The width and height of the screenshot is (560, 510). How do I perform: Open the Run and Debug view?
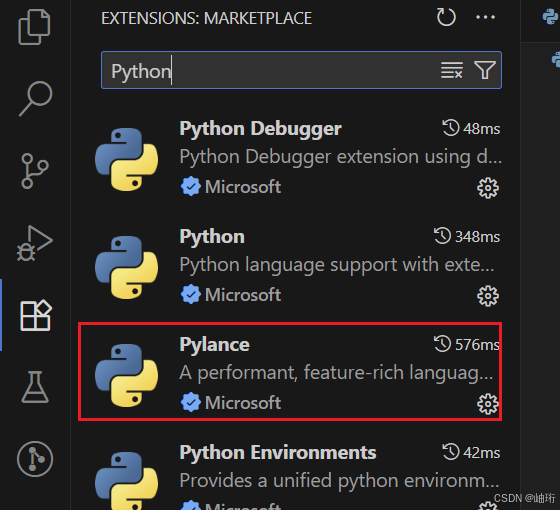tap(35, 243)
